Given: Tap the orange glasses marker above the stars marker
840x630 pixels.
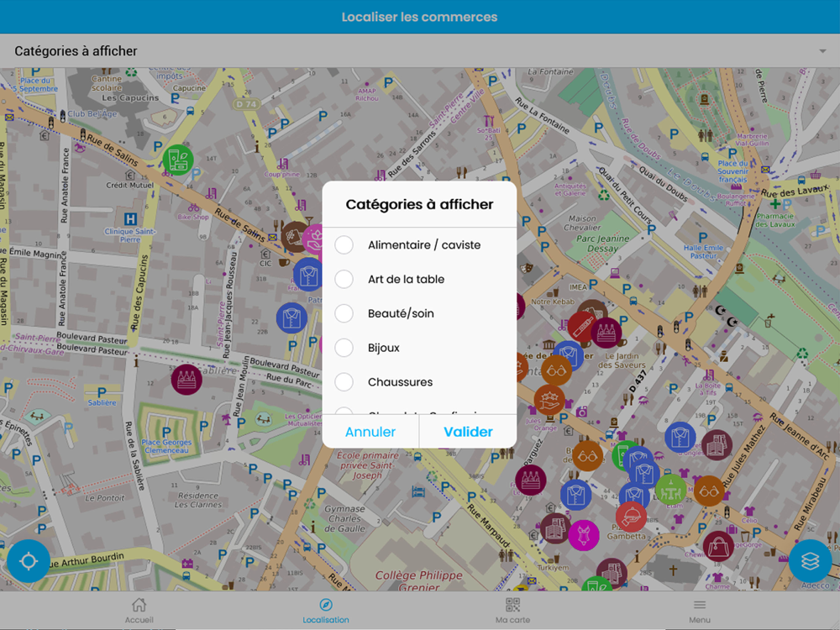Looking at the screenshot, I should pos(557,370).
